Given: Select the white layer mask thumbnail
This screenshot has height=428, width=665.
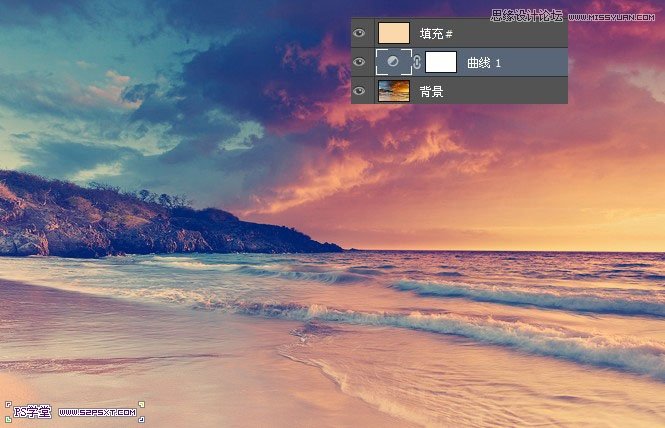Looking at the screenshot, I should click(441, 62).
